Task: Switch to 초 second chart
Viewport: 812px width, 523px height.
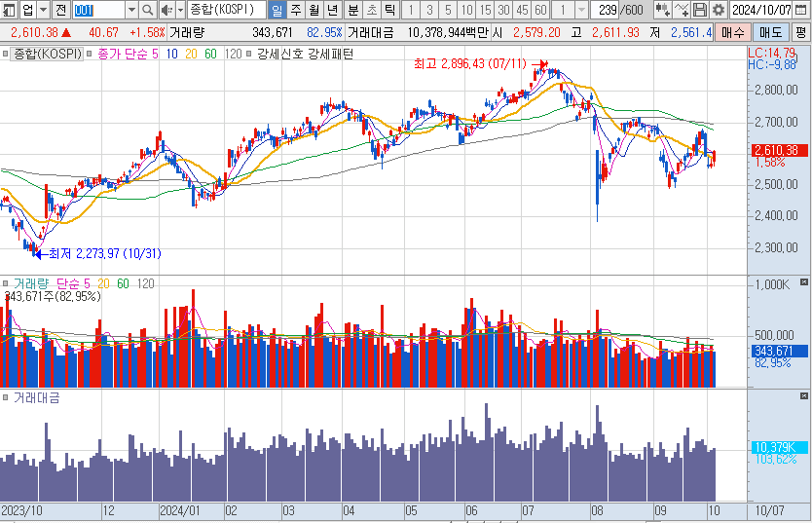Action: pos(372,10)
